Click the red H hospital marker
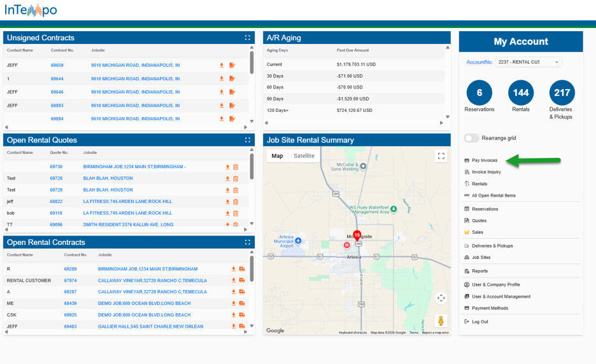Viewport: 596px width, 364px height. tap(346, 245)
